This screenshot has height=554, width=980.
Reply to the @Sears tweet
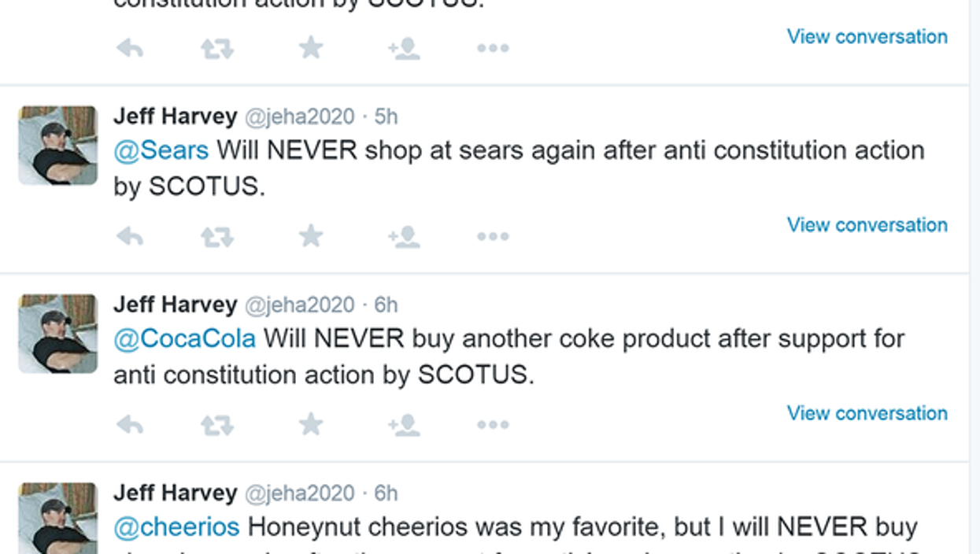131,234
